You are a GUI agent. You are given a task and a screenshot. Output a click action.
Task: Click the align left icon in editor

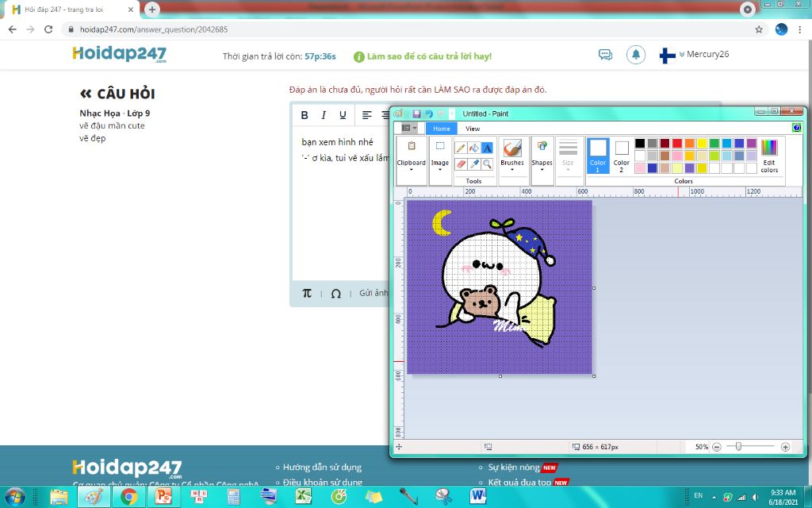367,115
